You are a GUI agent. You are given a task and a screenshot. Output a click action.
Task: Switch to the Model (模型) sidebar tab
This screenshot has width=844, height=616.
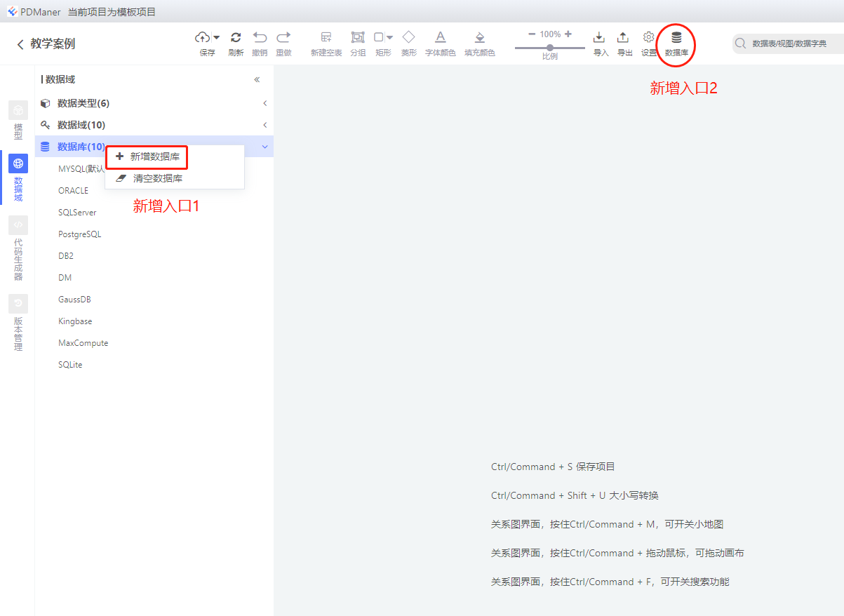[18, 120]
